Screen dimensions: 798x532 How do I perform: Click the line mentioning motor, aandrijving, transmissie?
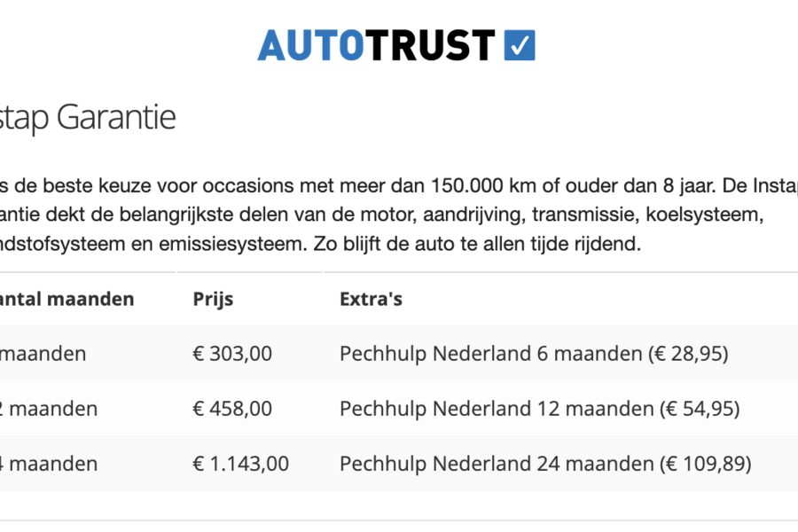tap(381, 215)
